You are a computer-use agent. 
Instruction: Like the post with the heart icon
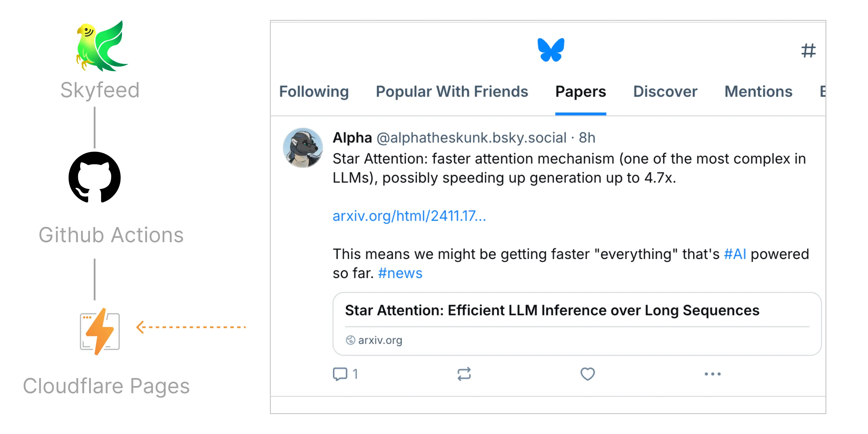[587, 374]
